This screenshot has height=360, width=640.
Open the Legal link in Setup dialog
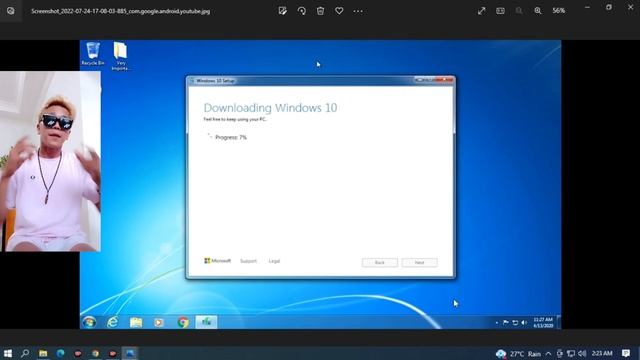click(274, 261)
